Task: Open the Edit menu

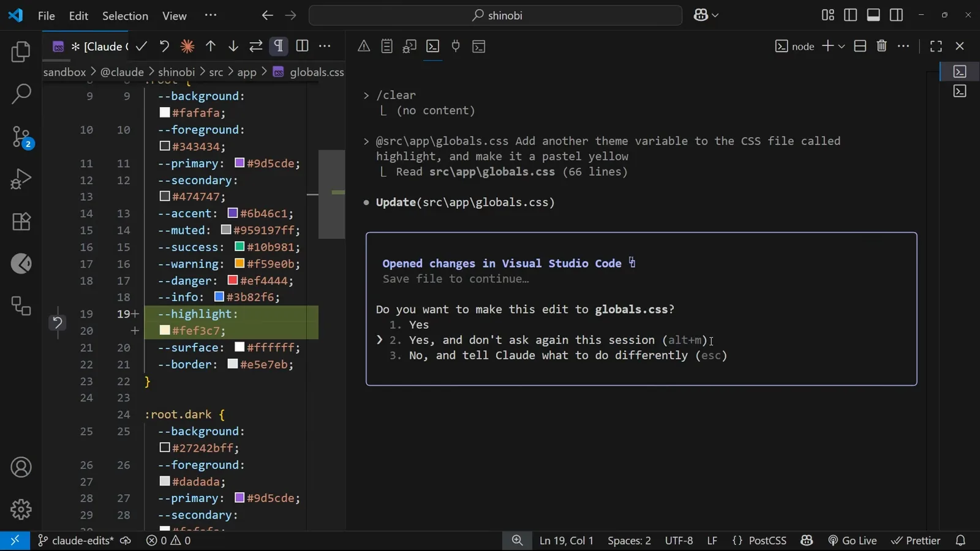Action: coord(78,15)
